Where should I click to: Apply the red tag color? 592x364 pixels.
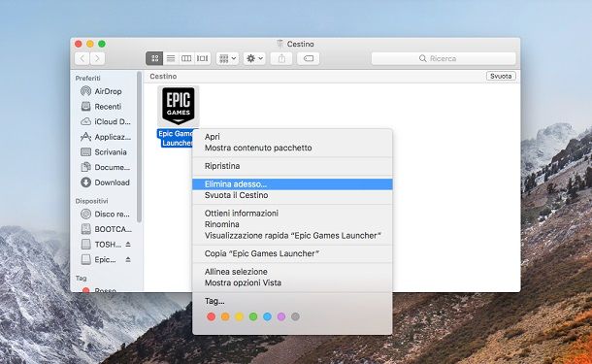tap(211, 316)
